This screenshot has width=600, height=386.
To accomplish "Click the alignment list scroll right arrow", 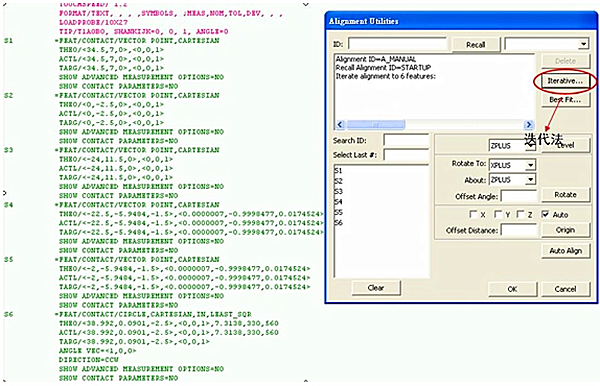I will coord(528,124).
